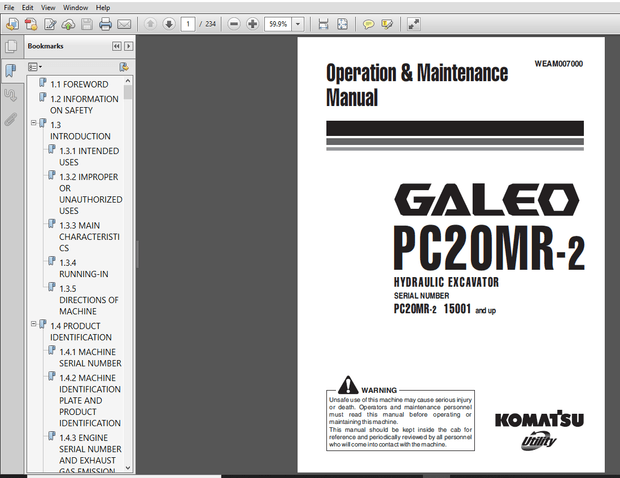
Task: Collapse the 1.4 PRODUCT IDENTIFICATION bookmark
Action: point(34,324)
